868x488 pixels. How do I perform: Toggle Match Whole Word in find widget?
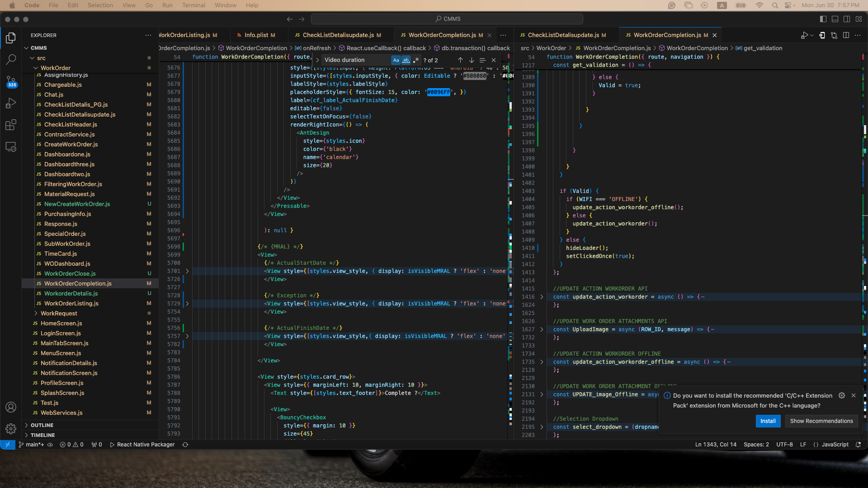coord(406,60)
